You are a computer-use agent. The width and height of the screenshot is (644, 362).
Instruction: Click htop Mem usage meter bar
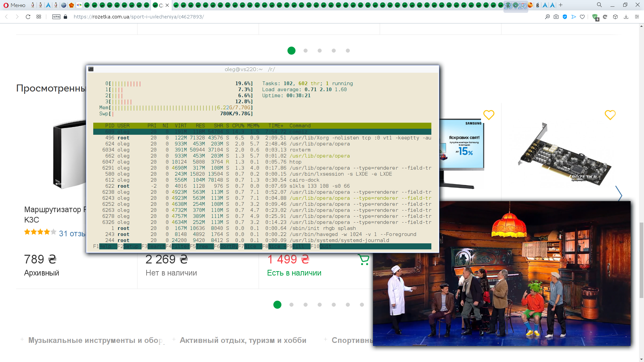176,108
